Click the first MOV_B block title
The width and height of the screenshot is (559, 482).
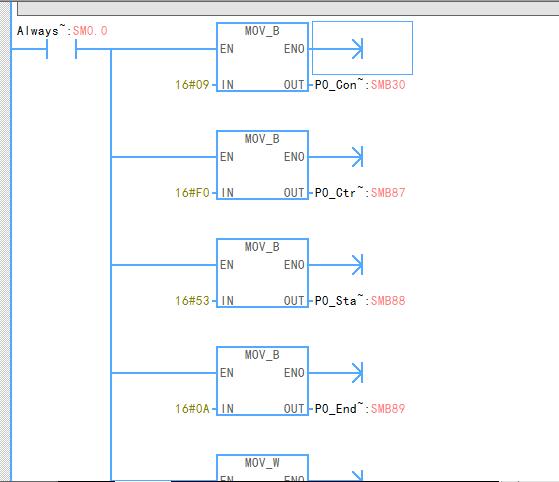262,31
